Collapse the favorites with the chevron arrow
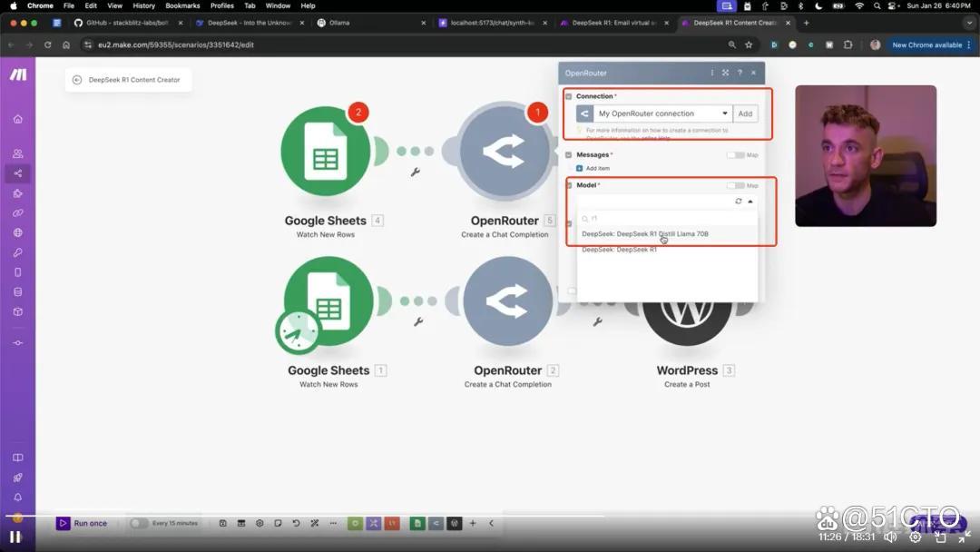The image size is (980, 552). point(491,523)
